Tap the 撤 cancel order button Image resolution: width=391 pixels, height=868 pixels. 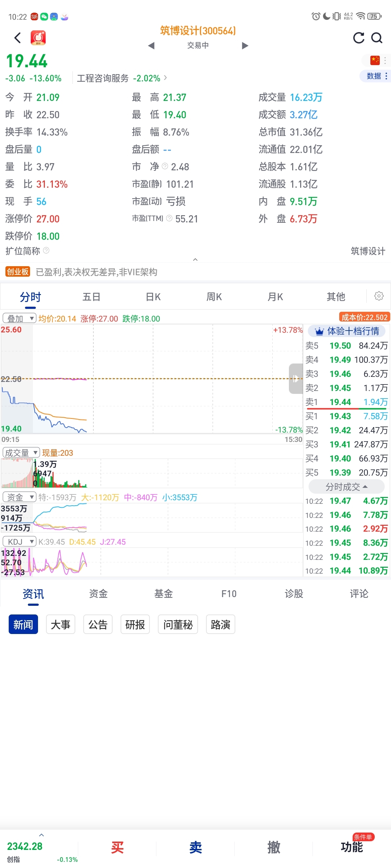point(274,847)
